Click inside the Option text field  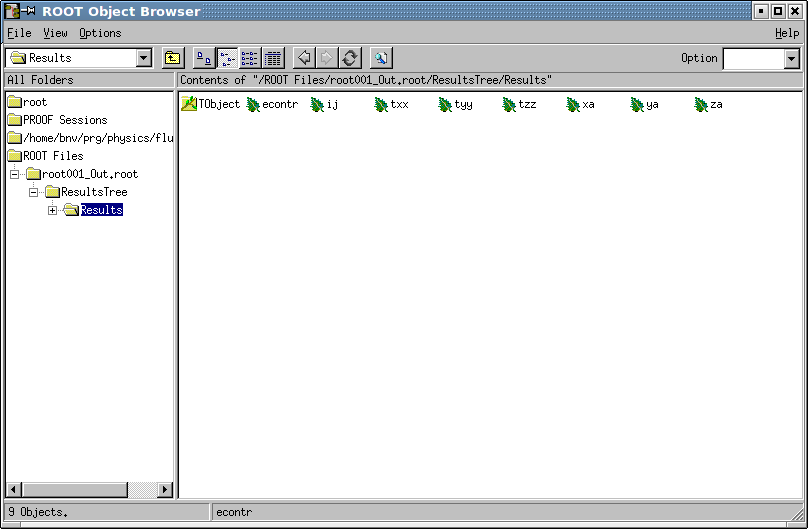click(x=754, y=59)
